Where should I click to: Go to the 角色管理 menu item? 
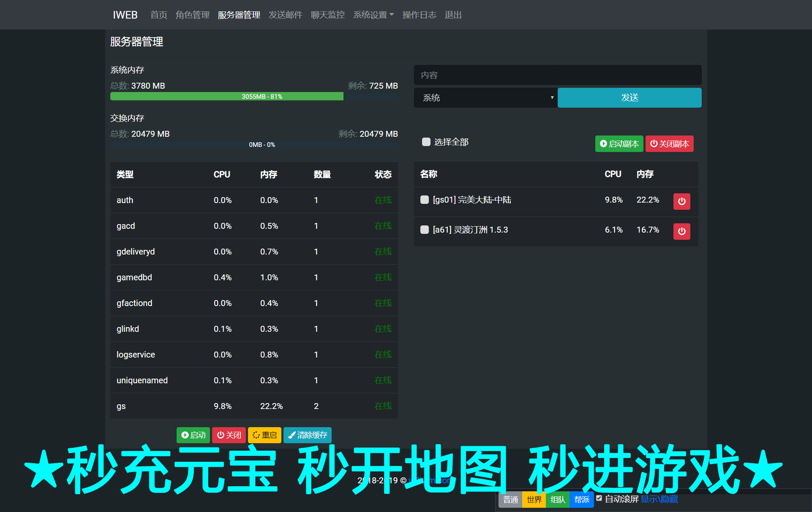pyautogui.click(x=192, y=15)
